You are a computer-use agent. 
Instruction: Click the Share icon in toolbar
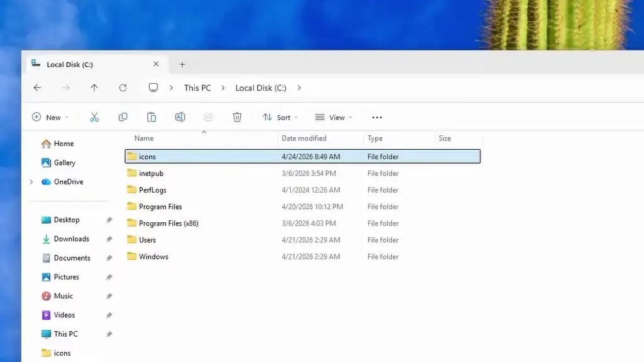click(208, 118)
